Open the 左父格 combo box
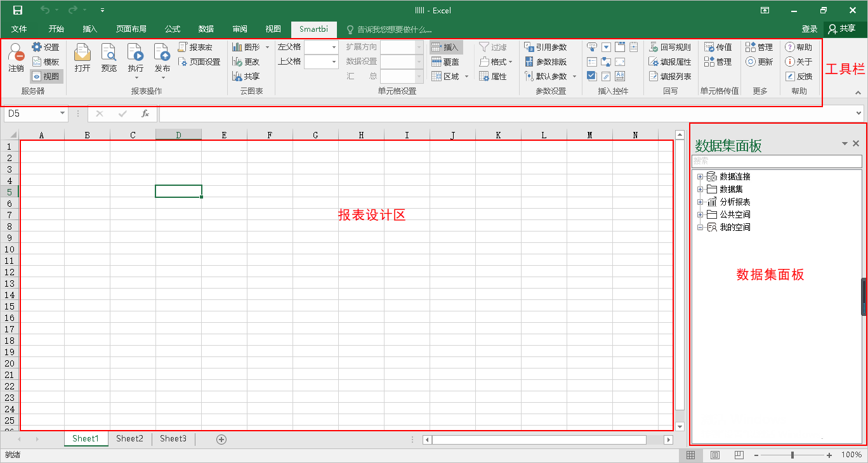 coord(321,47)
